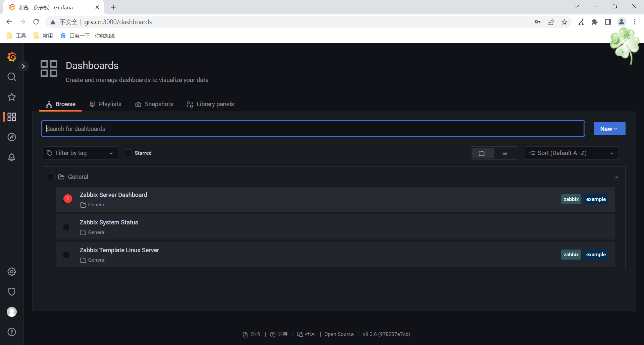Viewport: 644px width, 345px height.
Task: Toggle checkbox for Zabbix Server Dashboard
Action: 67,199
